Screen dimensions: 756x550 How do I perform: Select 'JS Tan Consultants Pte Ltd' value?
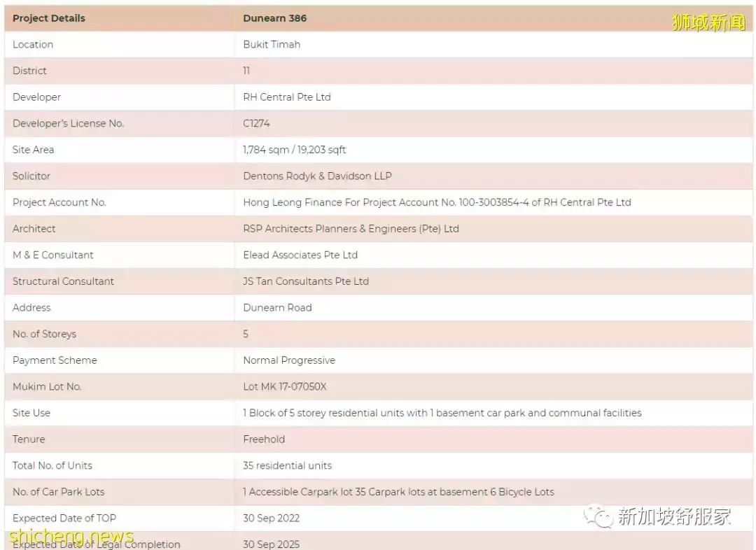(306, 281)
